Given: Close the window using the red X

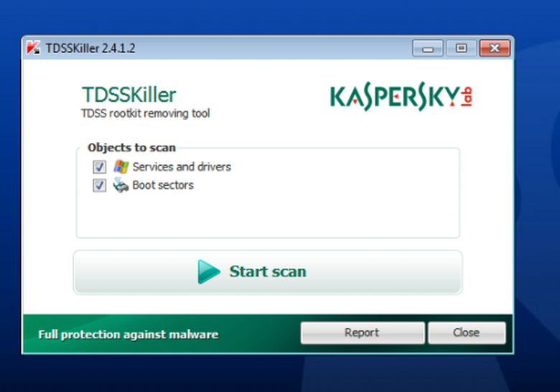Looking at the screenshot, I should coord(495,49).
